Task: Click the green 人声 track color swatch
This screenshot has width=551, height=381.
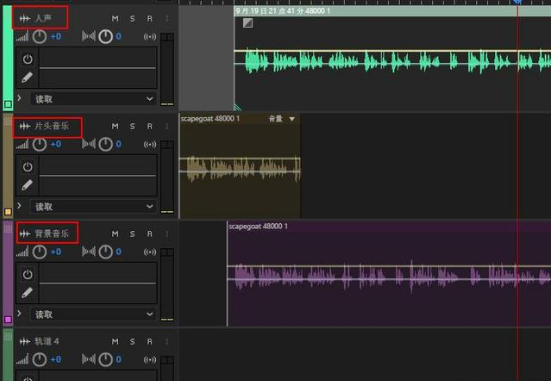Action: click(8, 104)
